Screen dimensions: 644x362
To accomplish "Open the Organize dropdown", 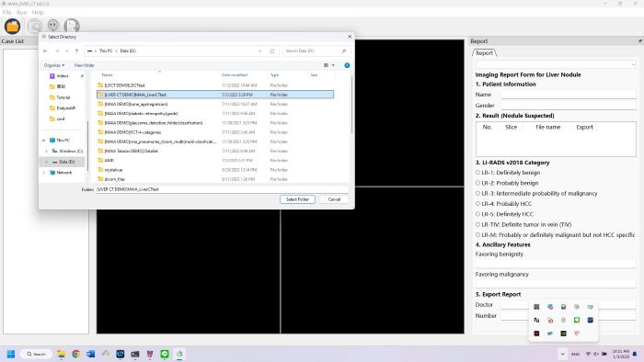I will [53, 65].
